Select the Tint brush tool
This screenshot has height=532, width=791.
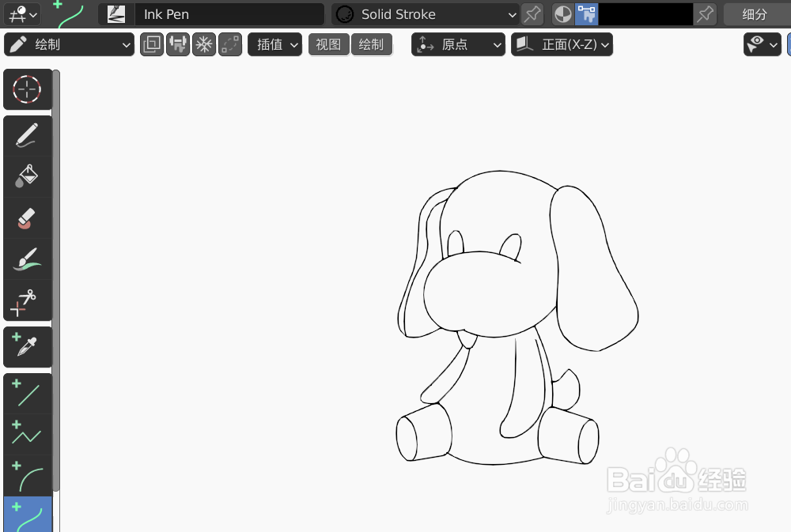click(x=26, y=258)
